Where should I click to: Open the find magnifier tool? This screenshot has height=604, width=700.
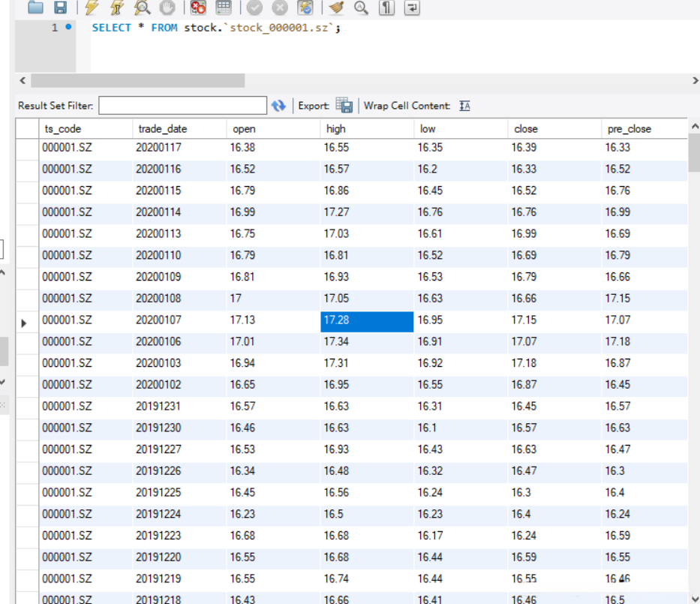(x=361, y=8)
